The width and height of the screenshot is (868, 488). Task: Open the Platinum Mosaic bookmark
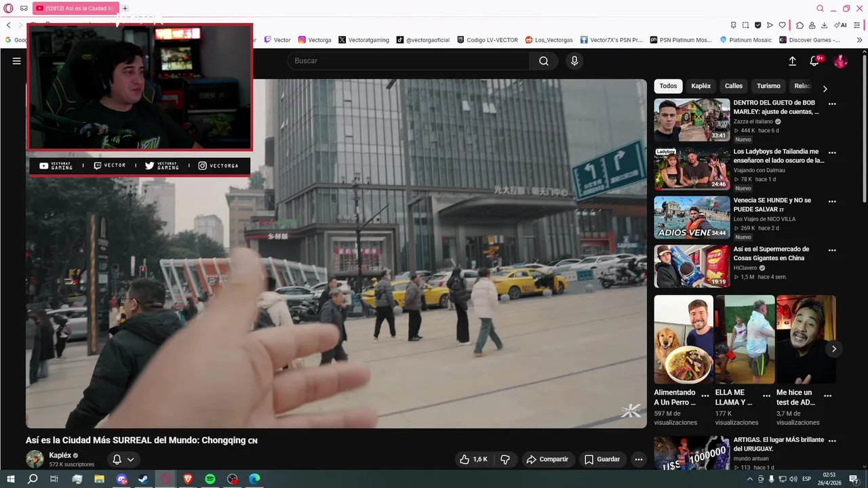tap(745, 40)
